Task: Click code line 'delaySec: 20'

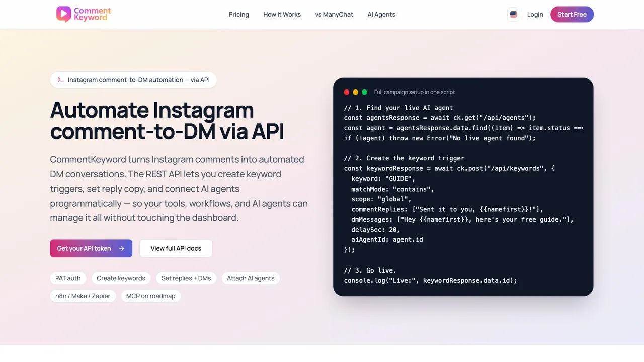Action: tap(376, 230)
